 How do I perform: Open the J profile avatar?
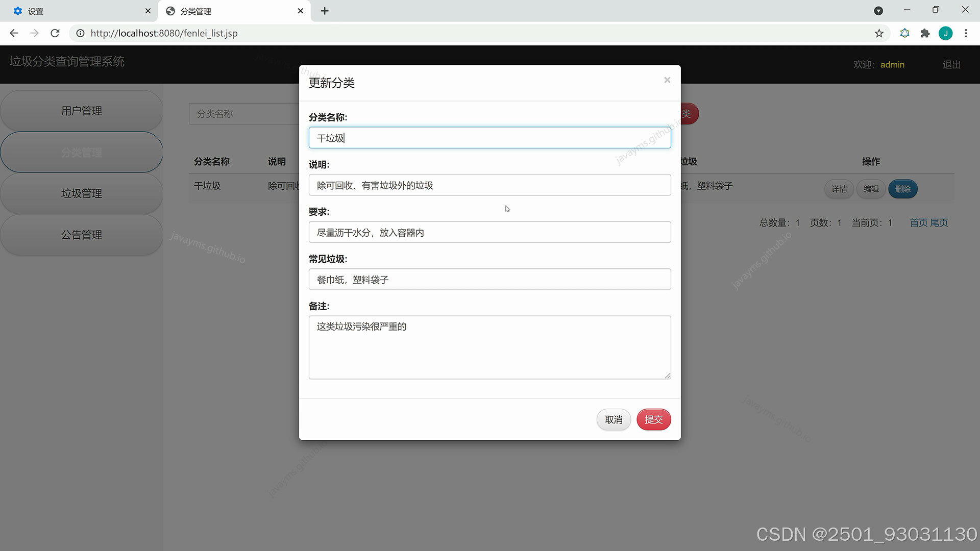point(945,33)
